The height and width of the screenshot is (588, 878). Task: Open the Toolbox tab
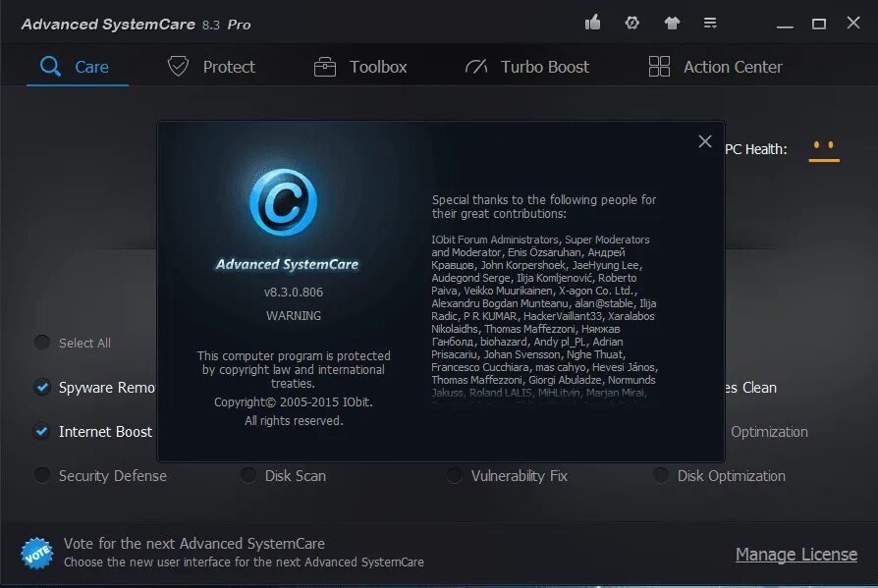(360, 67)
